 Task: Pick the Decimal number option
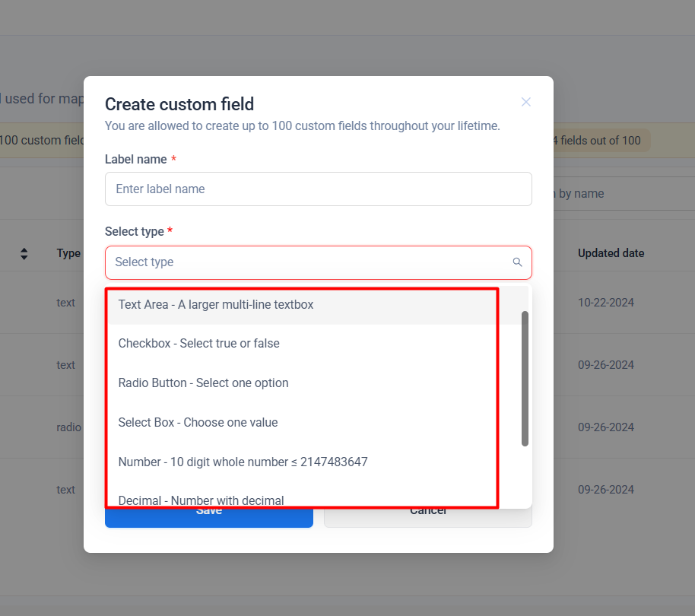[x=202, y=500]
